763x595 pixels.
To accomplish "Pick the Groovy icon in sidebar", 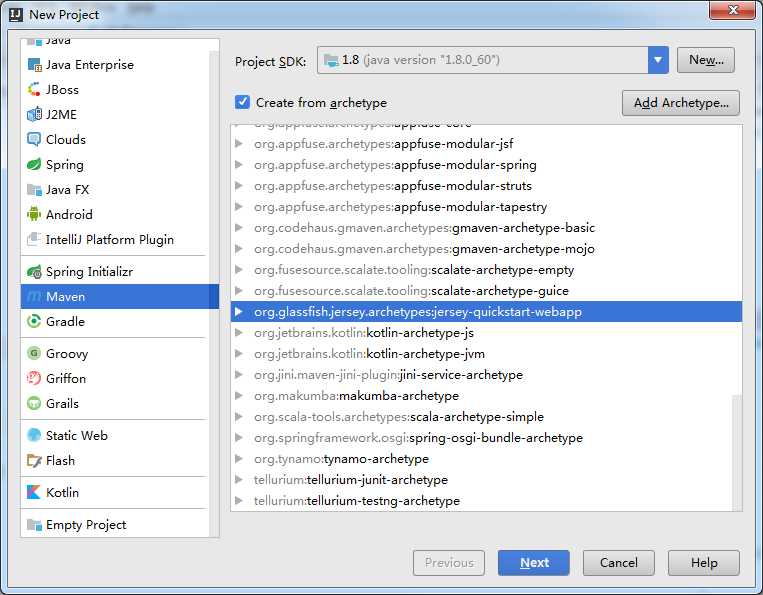I will [34, 354].
